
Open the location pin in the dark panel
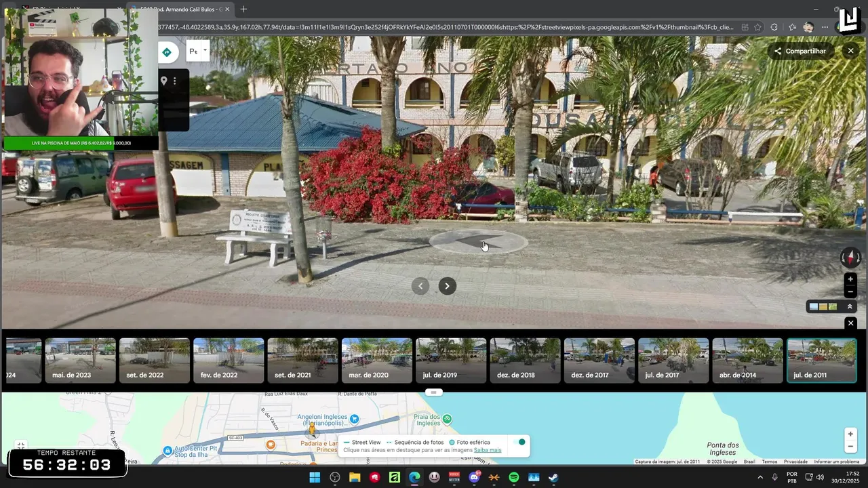[x=163, y=81]
